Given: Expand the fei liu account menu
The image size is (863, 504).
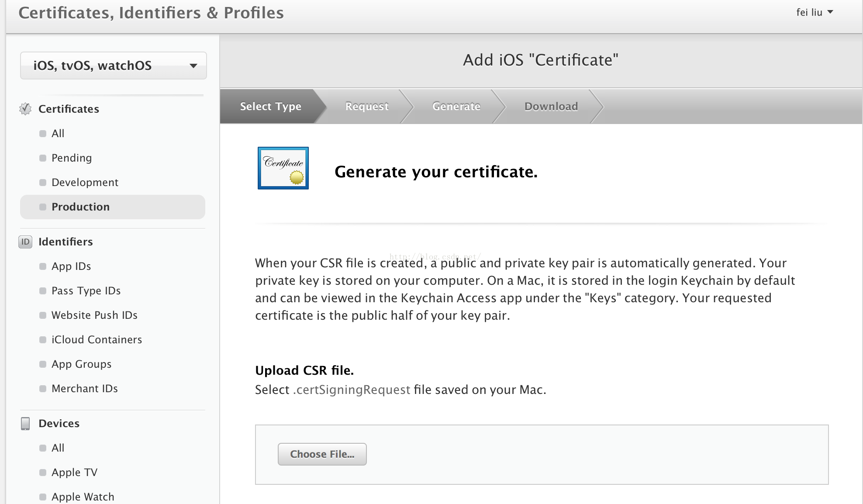Looking at the screenshot, I should click(815, 12).
